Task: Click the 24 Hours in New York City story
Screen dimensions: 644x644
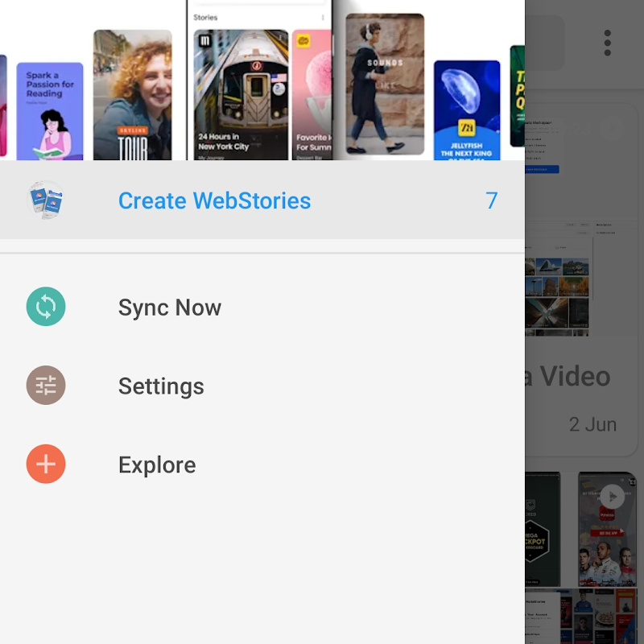Action: [x=241, y=95]
